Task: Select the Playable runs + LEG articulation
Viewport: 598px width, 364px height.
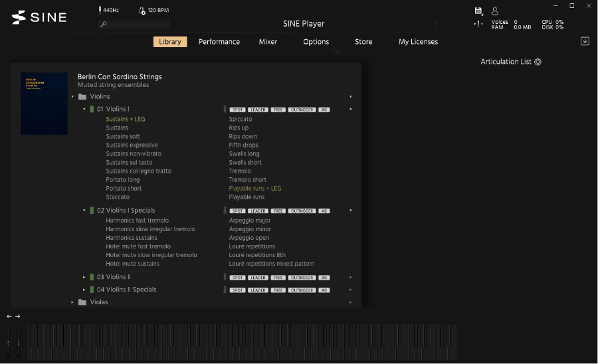Action: (254, 189)
